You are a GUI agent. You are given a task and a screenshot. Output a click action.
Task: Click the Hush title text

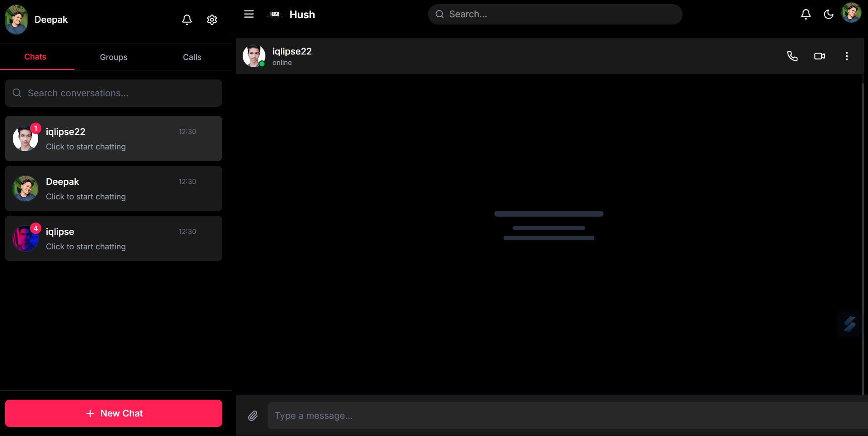click(302, 15)
